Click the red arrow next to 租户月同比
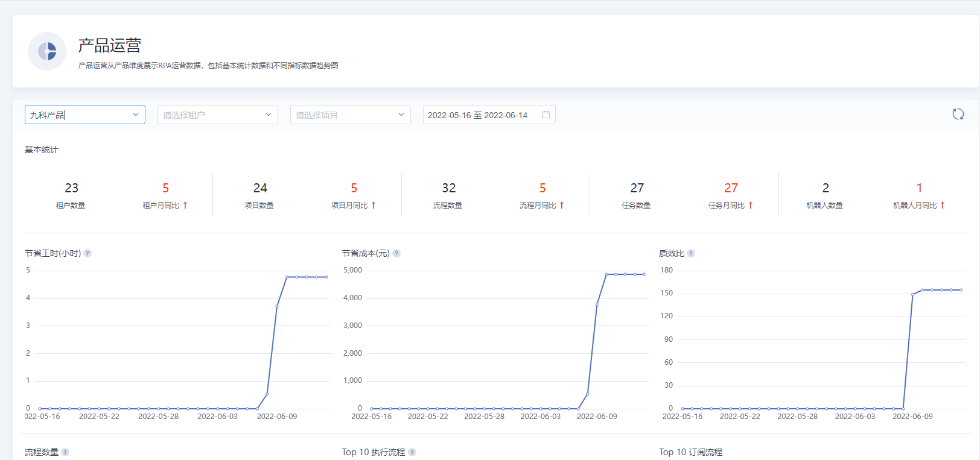 coord(185,205)
